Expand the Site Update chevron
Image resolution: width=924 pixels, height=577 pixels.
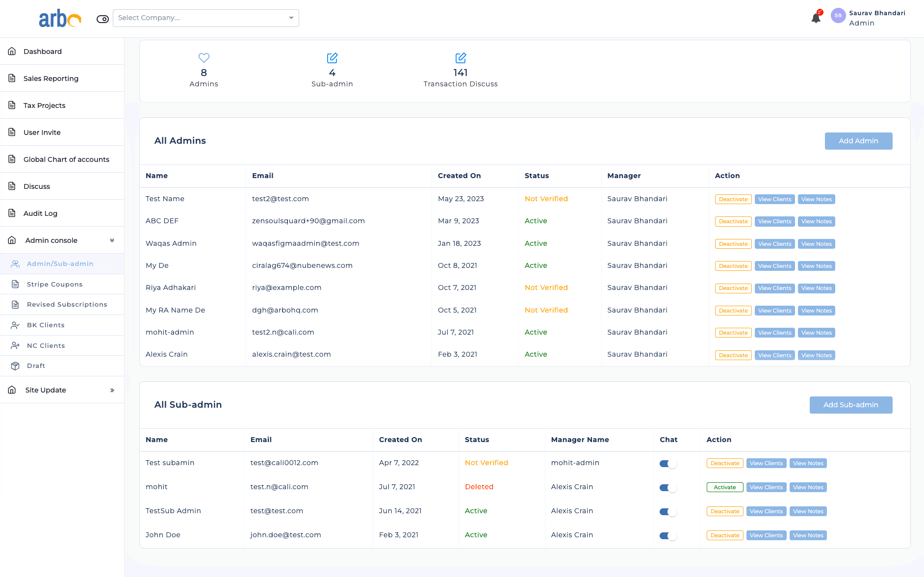coord(112,390)
